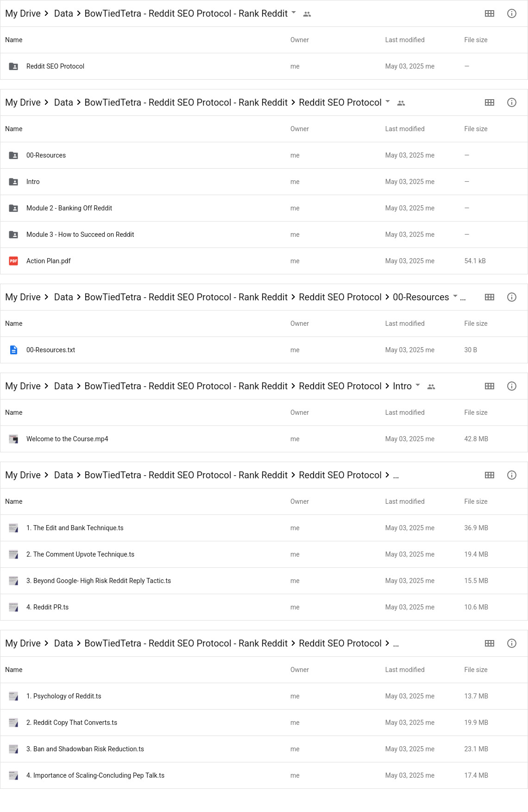The height and width of the screenshot is (812, 528).
Task: Click shared people icon after Reddit SEO Protocol dropdown arrow
Action: click(x=401, y=103)
